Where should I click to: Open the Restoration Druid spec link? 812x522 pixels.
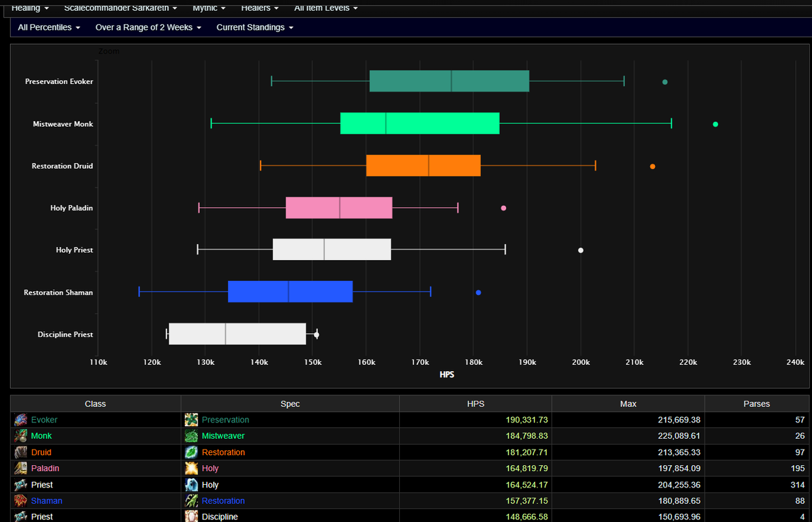(x=223, y=452)
